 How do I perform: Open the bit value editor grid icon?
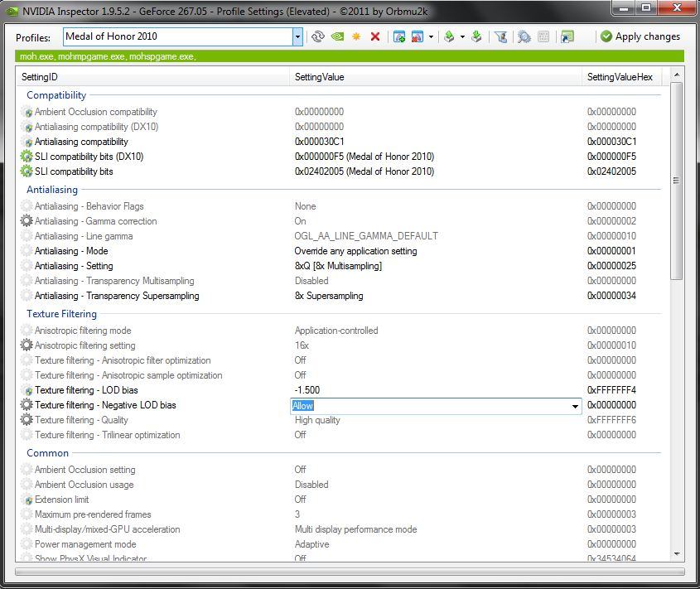tap(543, 36)
